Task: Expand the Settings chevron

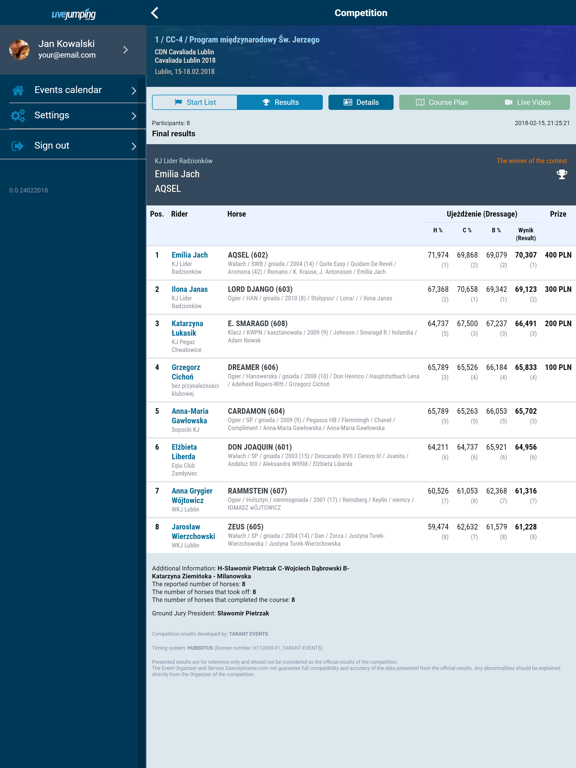Action: point(134,116)
